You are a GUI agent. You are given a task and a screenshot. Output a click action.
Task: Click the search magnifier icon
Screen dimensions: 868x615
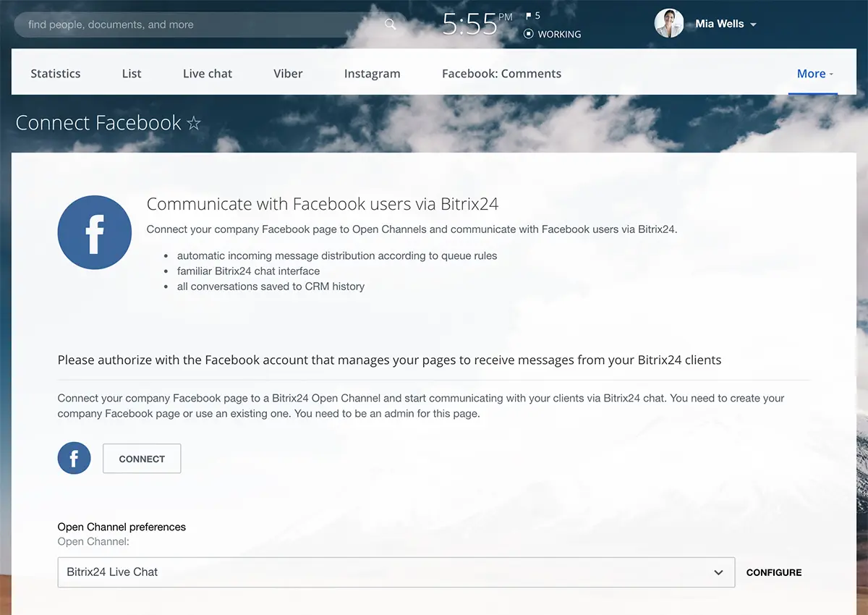coord(390,25)
